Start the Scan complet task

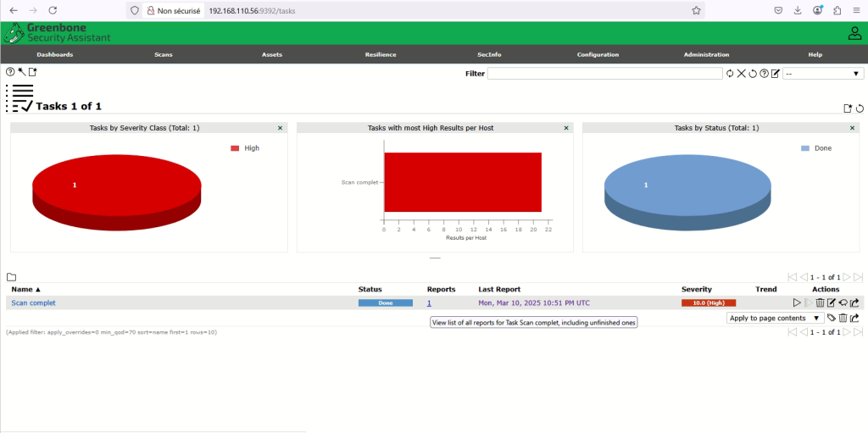click(796, 303)
